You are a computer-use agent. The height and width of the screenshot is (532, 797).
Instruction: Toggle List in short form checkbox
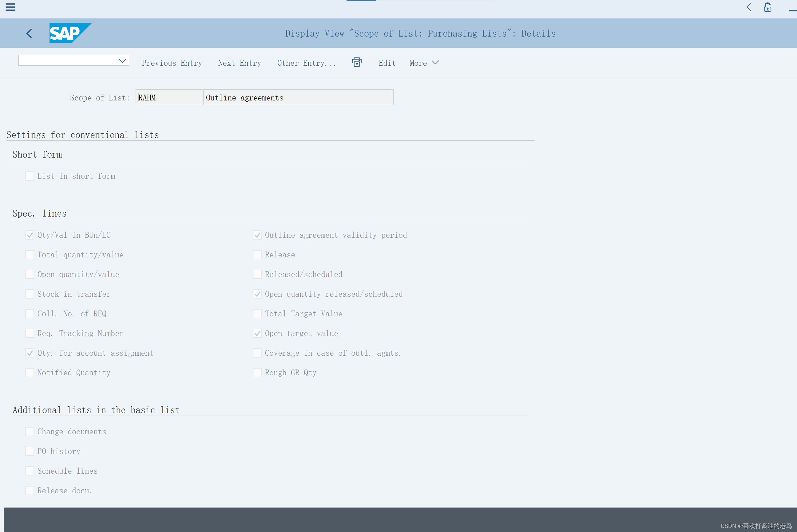(30, 176)
